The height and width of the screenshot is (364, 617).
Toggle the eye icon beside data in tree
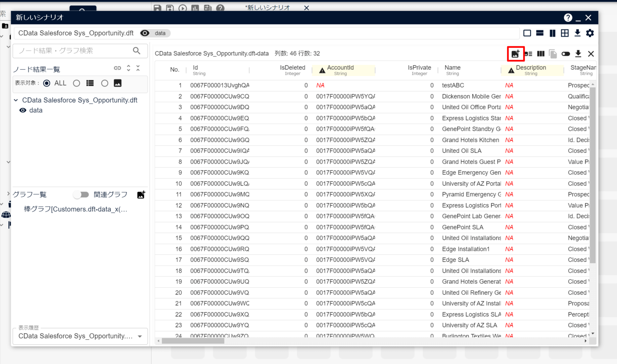pyautogui.click(x=23, y=110)
